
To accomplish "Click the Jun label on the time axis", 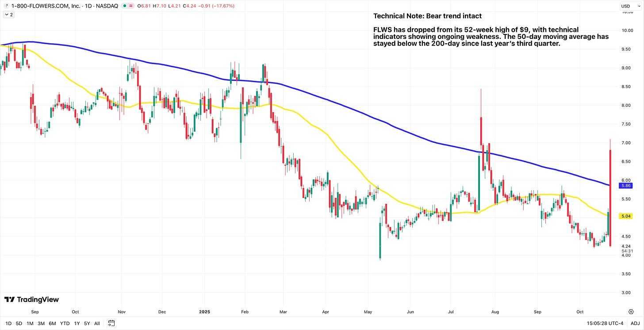I will (x=410, y=311).
